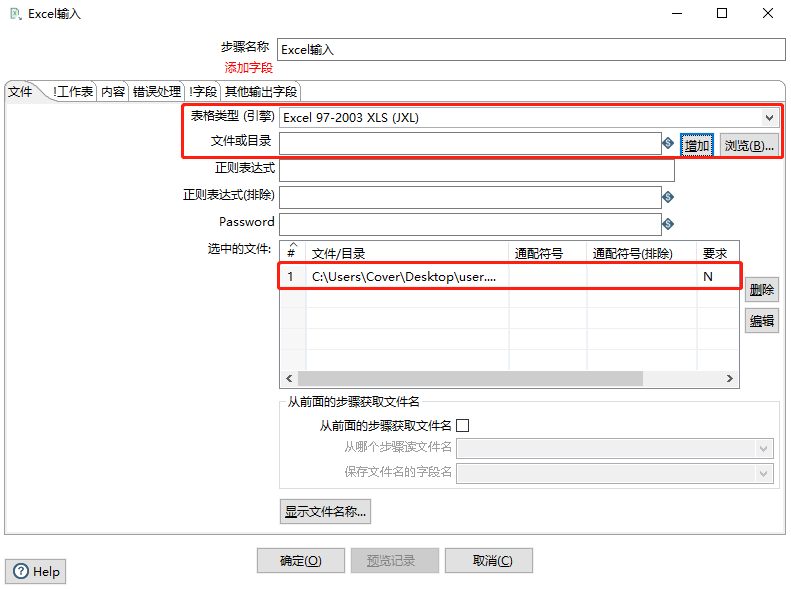This screenshot has height=589, width=791.
Task: Enable 从前面的步骤获取文件名 checkbox
Action: (462, 426)
